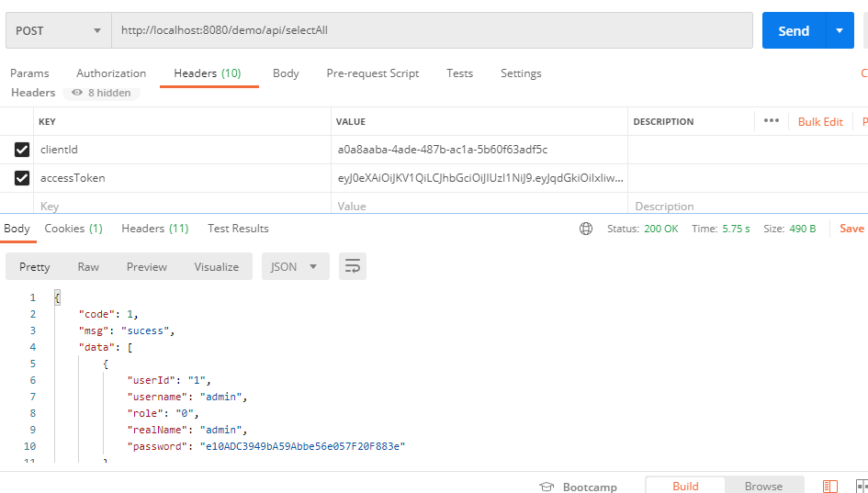
Task: Click the Bulk Edit link
Action: (x=820, y=122)
